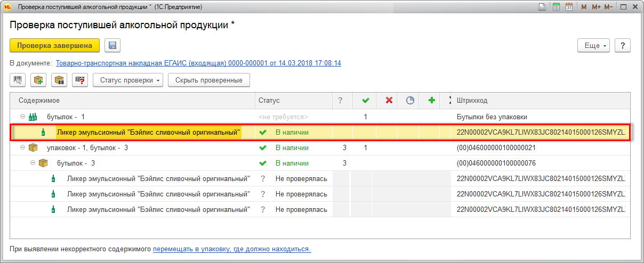Click the M- memory subtract button
This screenshot has width=644, height=263.
point(608,7)
